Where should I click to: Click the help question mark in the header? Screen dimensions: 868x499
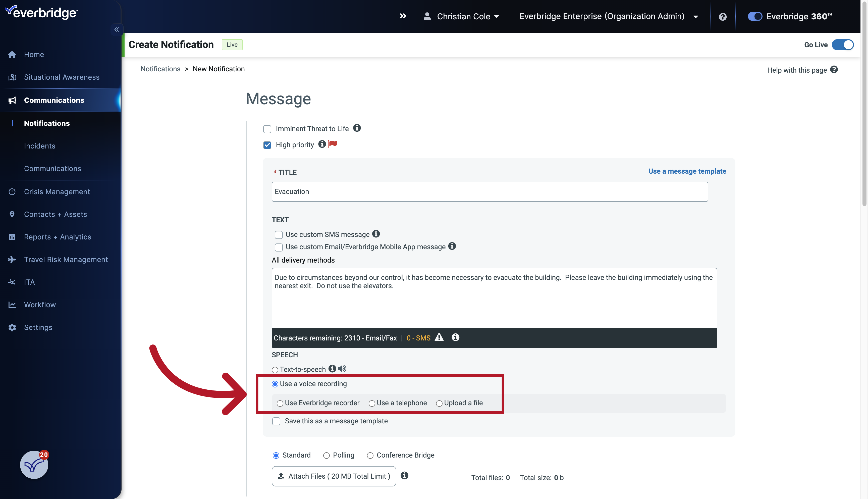click(x=723, y=16)
